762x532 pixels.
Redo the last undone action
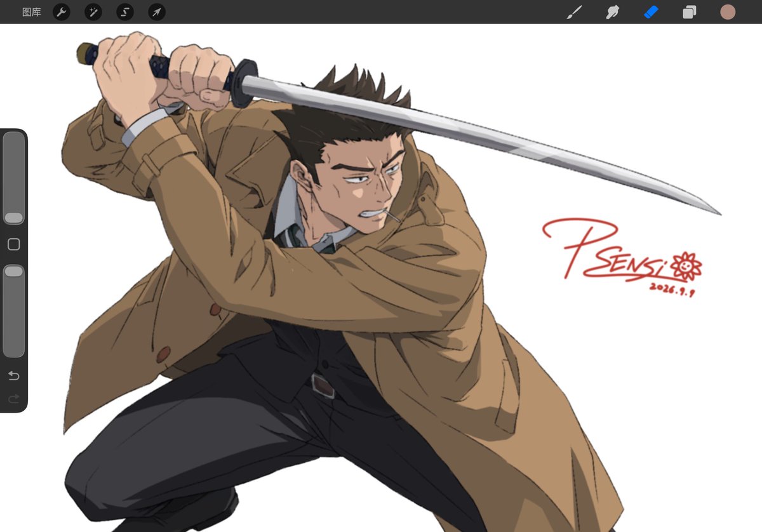(13, 399)
